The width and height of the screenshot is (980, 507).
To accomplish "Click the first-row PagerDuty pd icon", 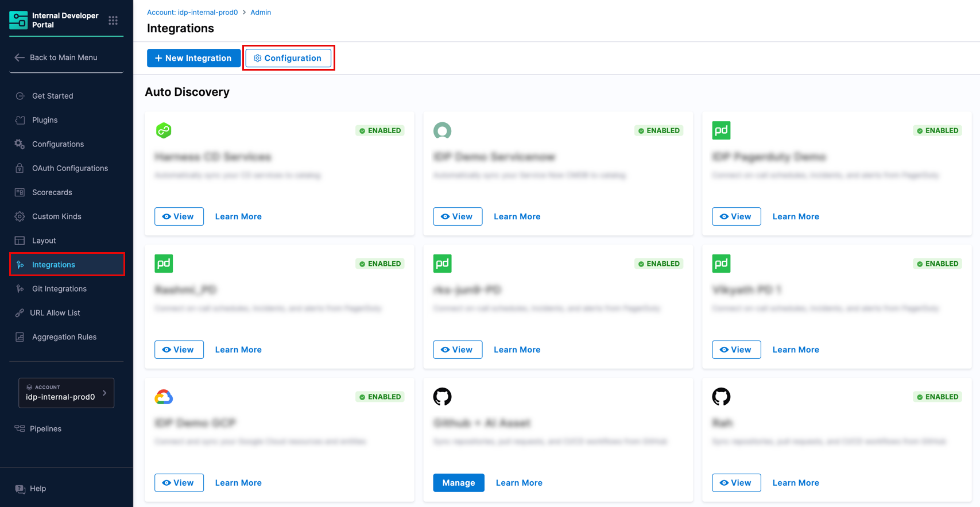I will tap(721, 130).
